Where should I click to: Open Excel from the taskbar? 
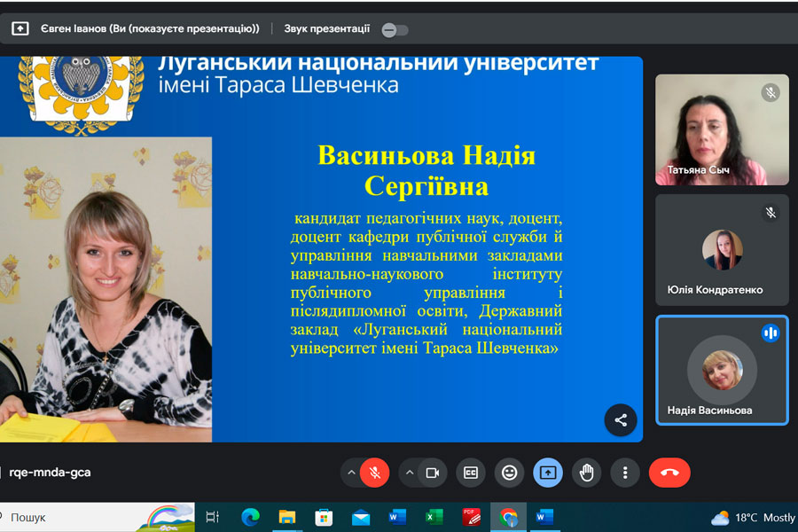[x=434, y=517]
